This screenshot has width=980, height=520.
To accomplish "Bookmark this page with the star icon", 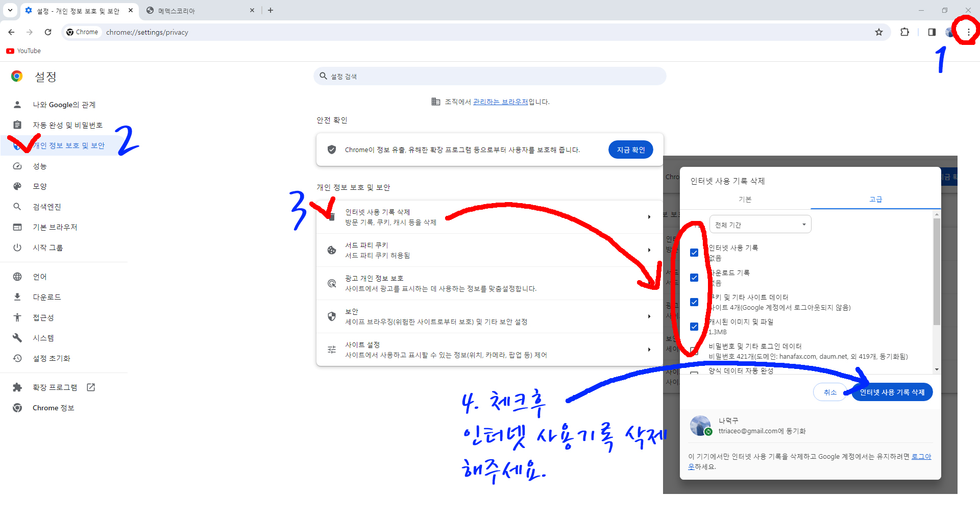I will click(878, 32).
